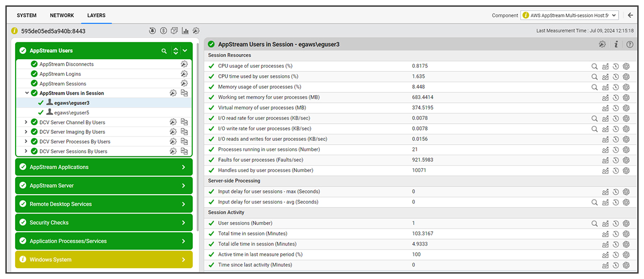Image resolution: width=644 pixels, height=279 pixels.
Task: Click the wrench configure icon for AppStream Logins
Action: (184, 74)
